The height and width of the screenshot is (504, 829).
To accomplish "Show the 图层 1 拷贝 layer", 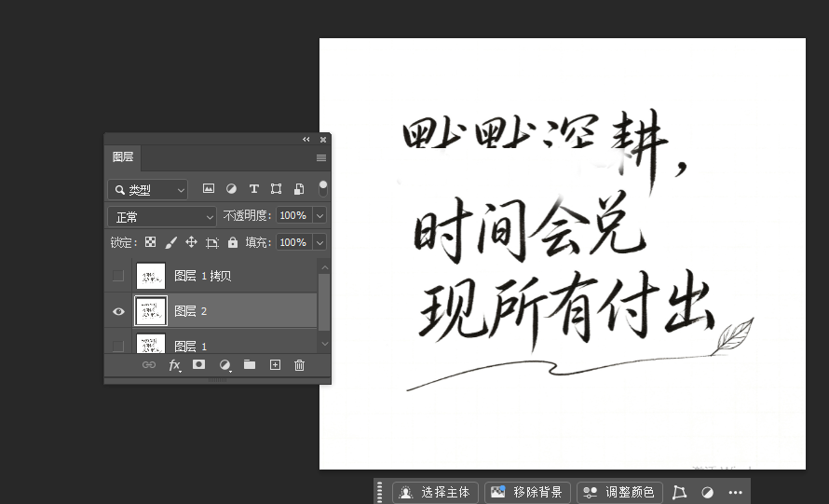I will pos(118,276).
